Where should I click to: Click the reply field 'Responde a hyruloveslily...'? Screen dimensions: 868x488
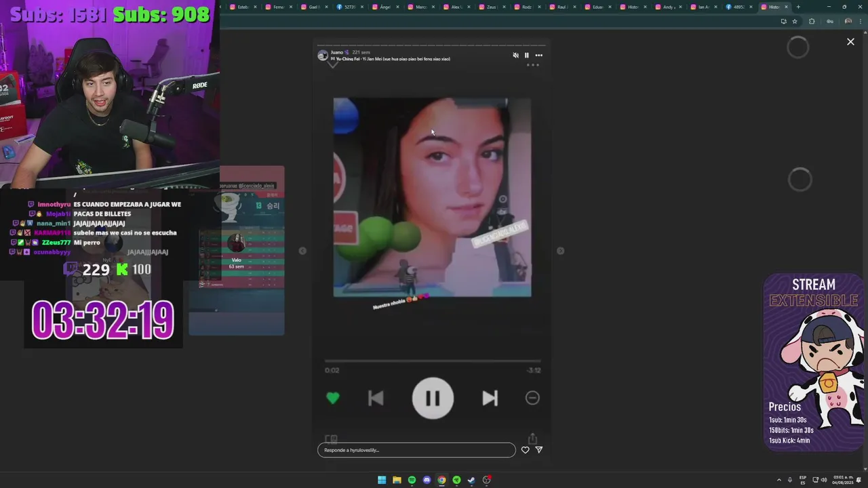click(416, 450)
